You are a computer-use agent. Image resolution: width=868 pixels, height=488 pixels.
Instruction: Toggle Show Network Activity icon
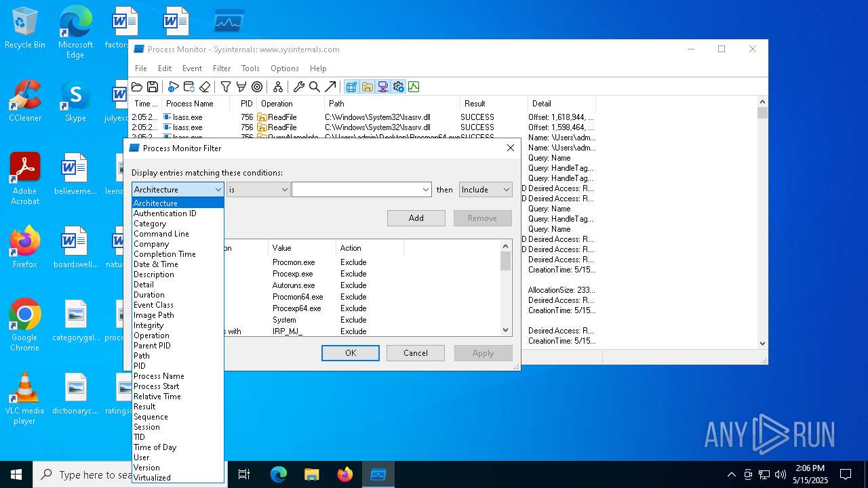click(382, 87)
